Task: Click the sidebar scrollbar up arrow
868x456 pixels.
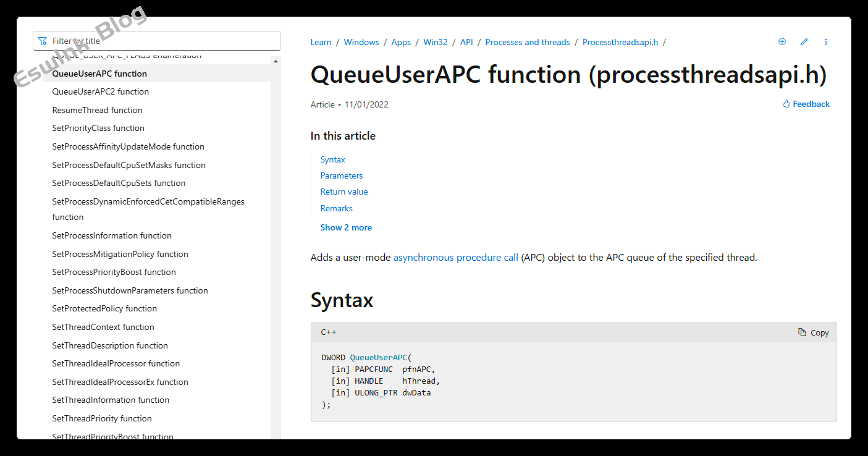Action: (x=276, y=61)
